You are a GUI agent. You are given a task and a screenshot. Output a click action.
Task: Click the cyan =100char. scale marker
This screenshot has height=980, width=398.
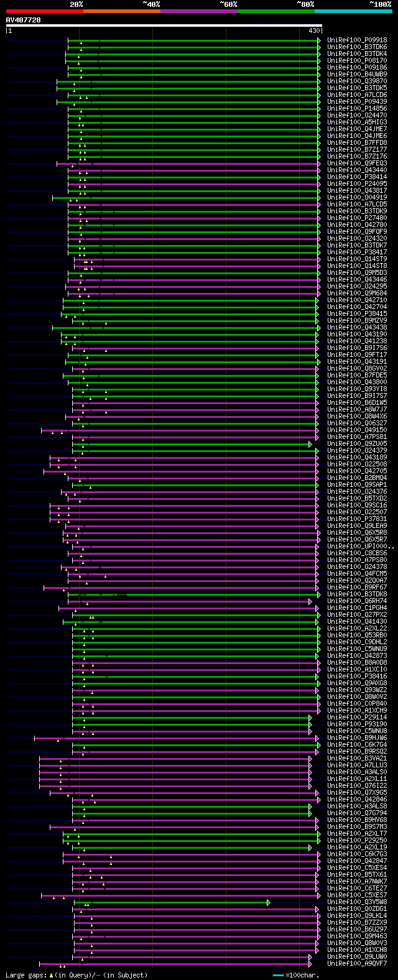coord(278,975)
